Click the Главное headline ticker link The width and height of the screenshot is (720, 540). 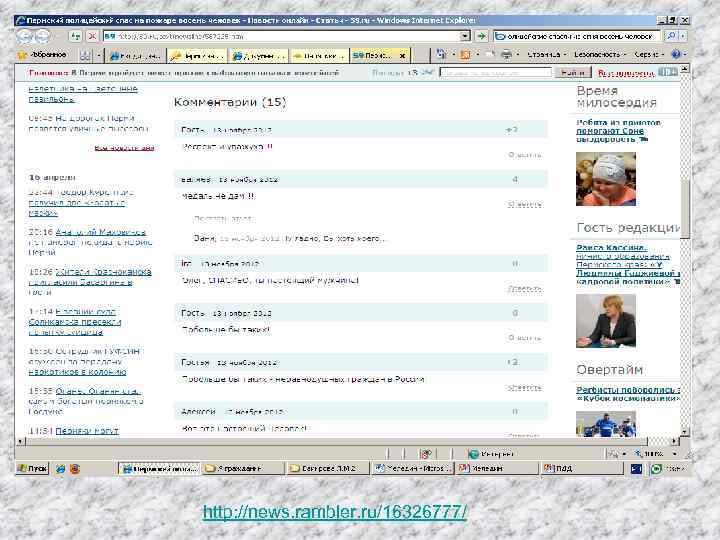184,73
